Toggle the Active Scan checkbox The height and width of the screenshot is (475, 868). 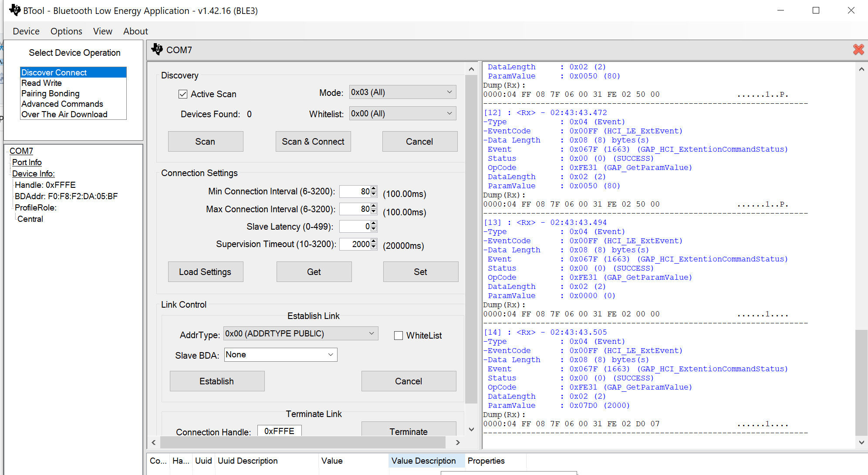[183, 94]
